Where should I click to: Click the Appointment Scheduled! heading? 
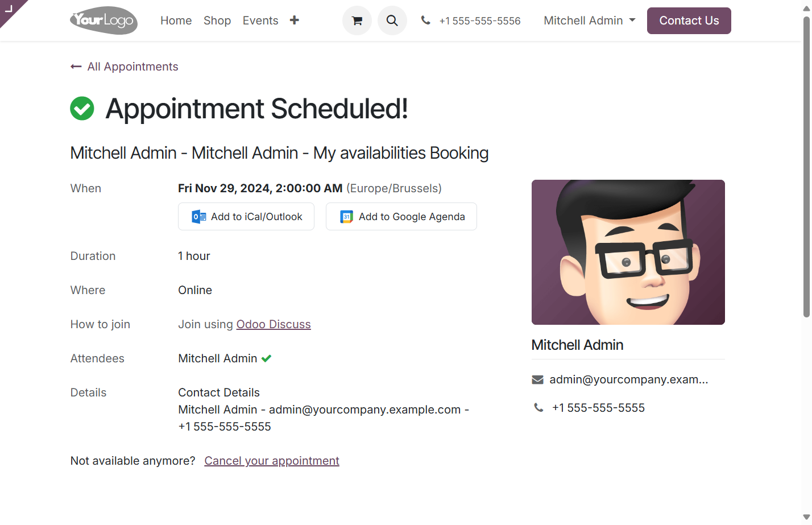click(x=256, y=109)
